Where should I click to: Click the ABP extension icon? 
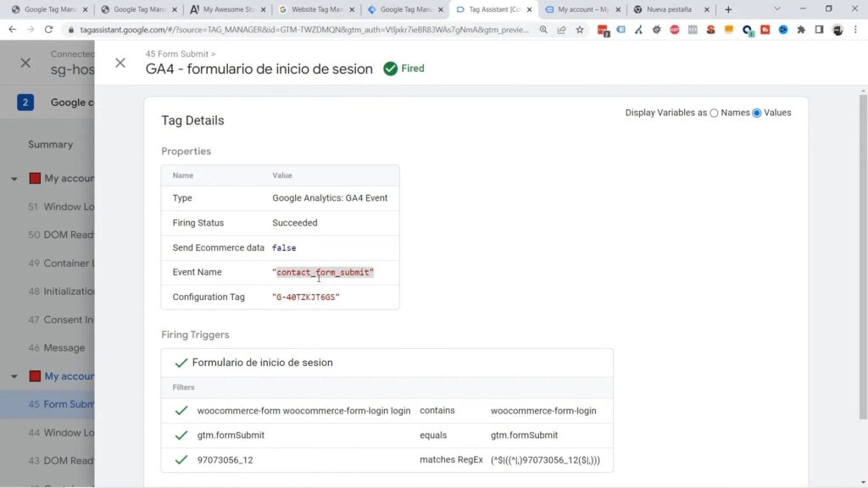click(674, 30)
